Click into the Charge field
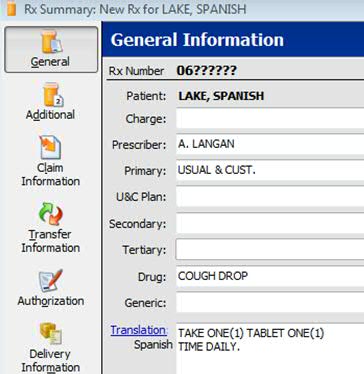 pos(270,119)
